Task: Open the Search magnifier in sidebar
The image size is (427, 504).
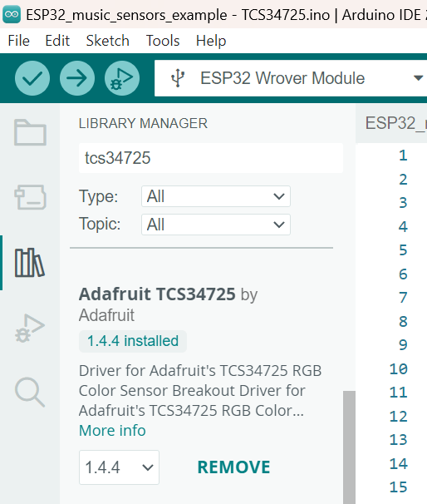Action: 30,392
